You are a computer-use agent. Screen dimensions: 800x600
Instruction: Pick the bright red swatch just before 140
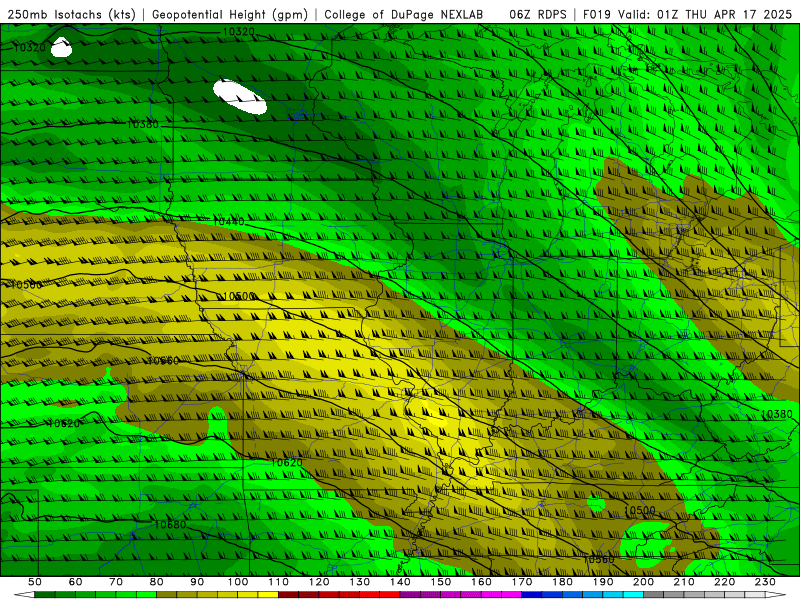point(390,595)
